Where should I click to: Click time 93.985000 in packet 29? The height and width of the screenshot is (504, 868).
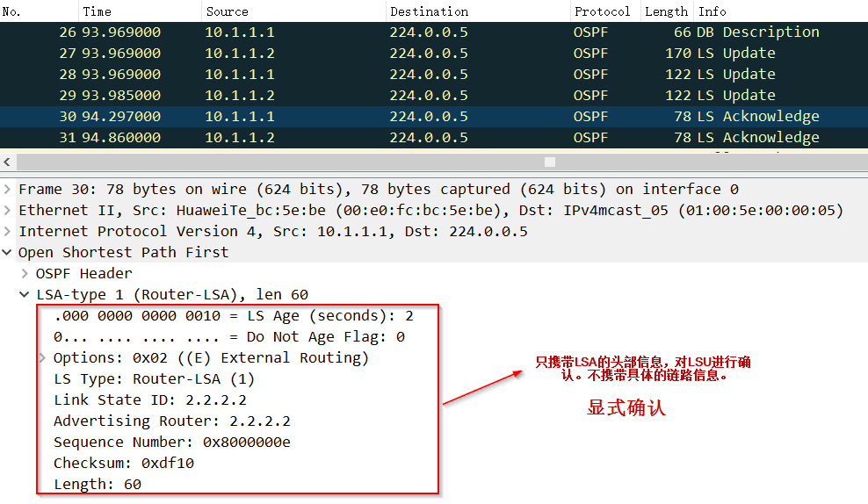[121, 95]
